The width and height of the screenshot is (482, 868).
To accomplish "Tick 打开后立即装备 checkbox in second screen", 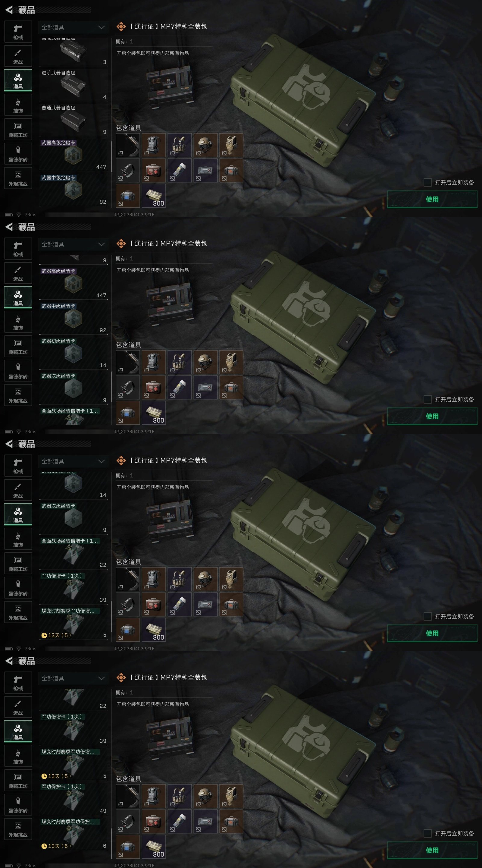I will [427, 399].
